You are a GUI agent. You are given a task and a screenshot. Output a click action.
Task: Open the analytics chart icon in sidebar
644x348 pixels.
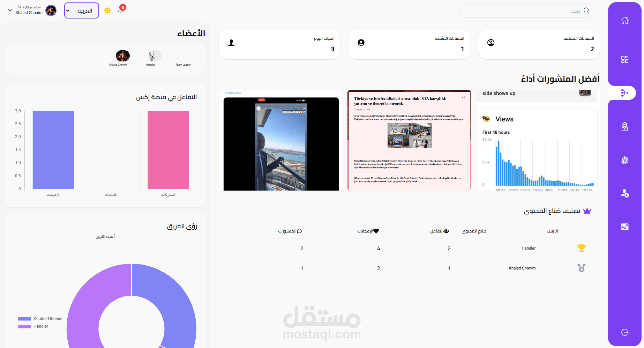pos(624,227)
